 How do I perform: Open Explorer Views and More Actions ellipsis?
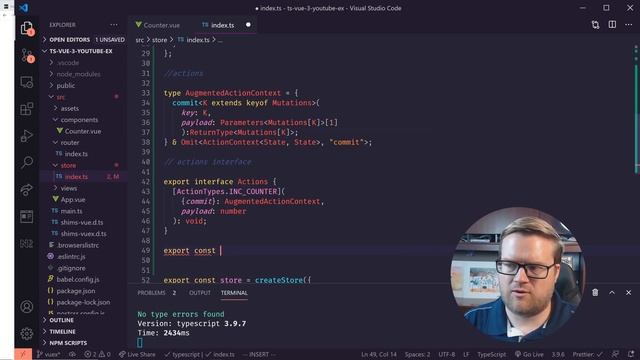pos(114,25)
